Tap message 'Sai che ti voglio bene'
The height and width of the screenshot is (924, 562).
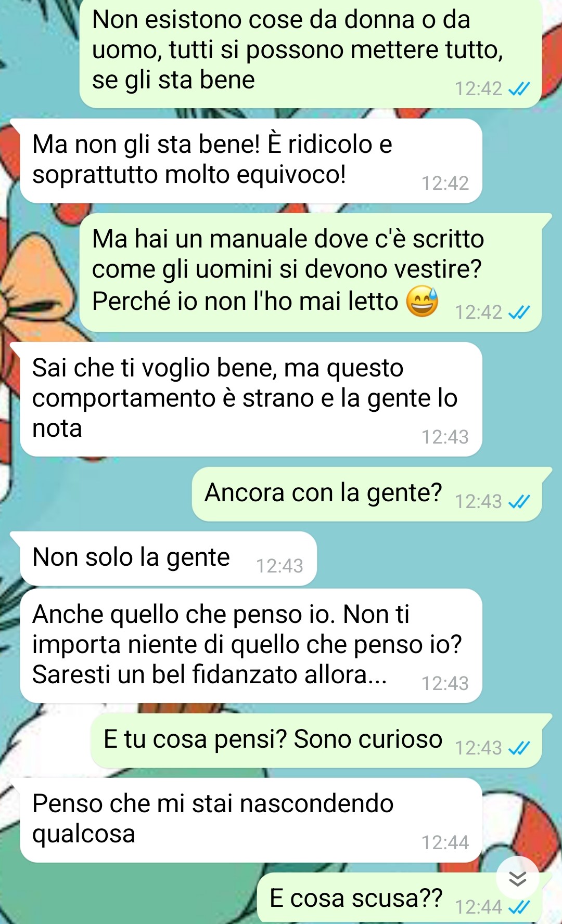click(x=251, y=399)
